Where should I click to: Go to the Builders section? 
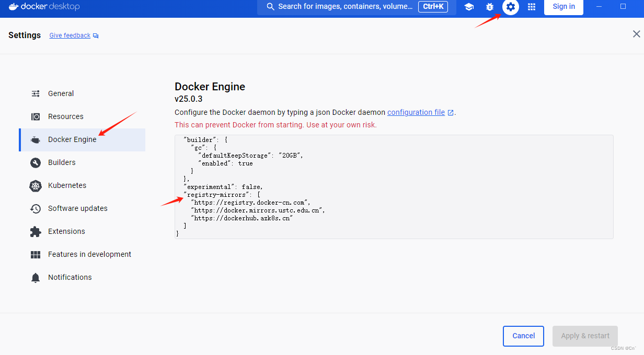[x=82, y=162]
